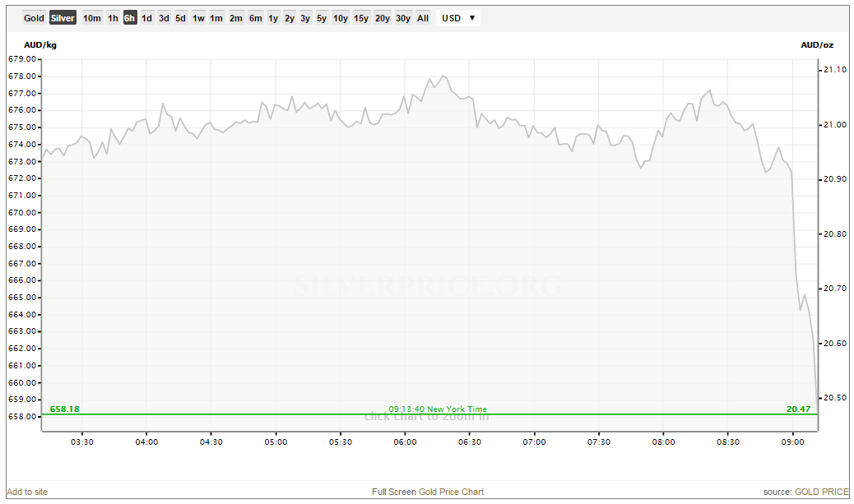Choose the 1h time range
This screenshot has width=854, height=504.
pyautogui.click(x=114, y=18)
